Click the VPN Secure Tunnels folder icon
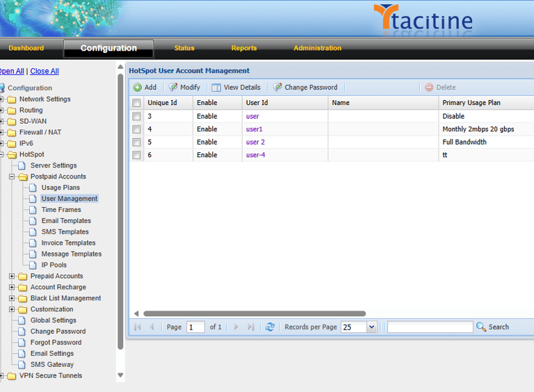Image resolution: width=534 pixels, height=392 pixels. click(x=12, y=376)
